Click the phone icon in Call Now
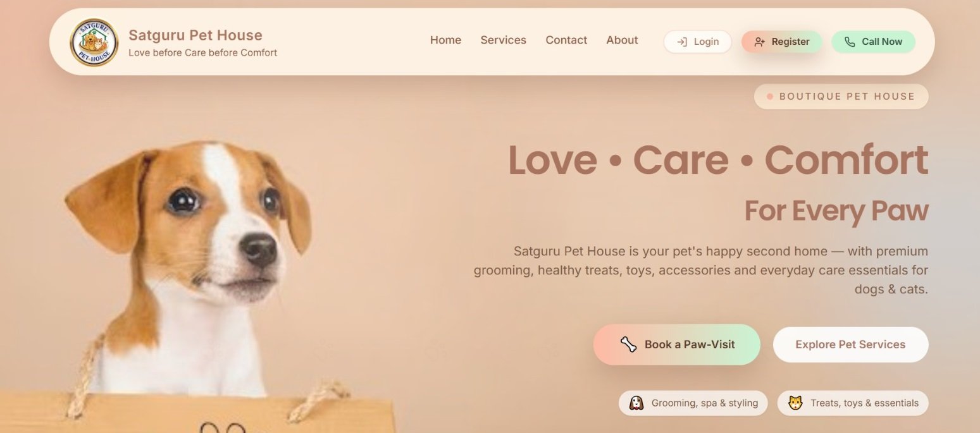The image size is (980, 433). (x=850, y=42)
